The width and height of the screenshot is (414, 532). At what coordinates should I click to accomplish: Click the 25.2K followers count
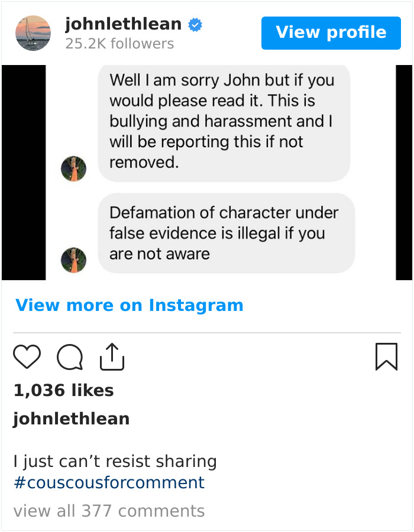pos(119,44)
